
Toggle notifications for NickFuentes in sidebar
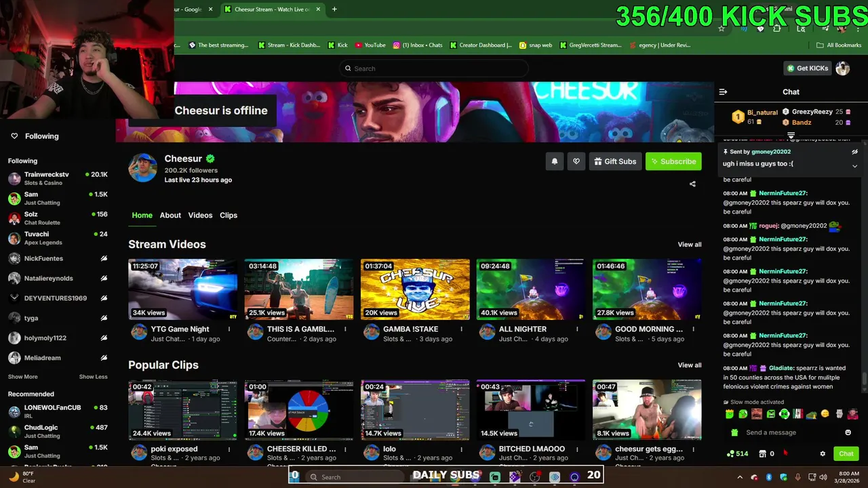[x=104, y=258]
